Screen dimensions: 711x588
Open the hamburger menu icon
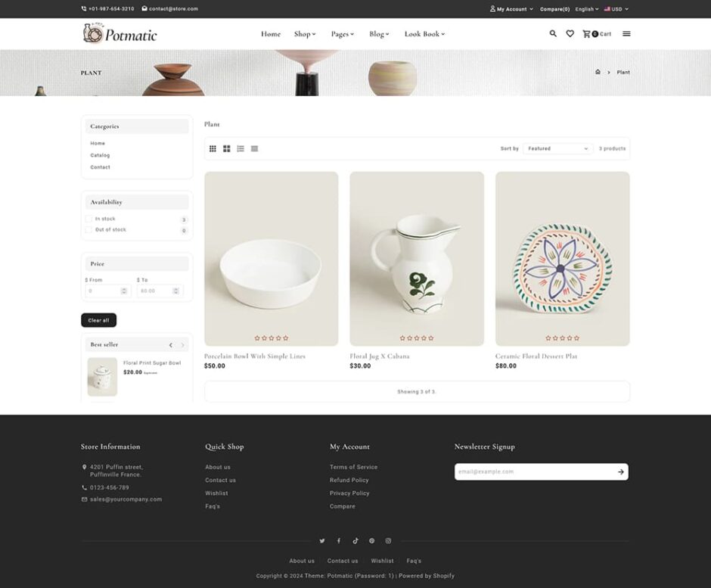(626, 33)
